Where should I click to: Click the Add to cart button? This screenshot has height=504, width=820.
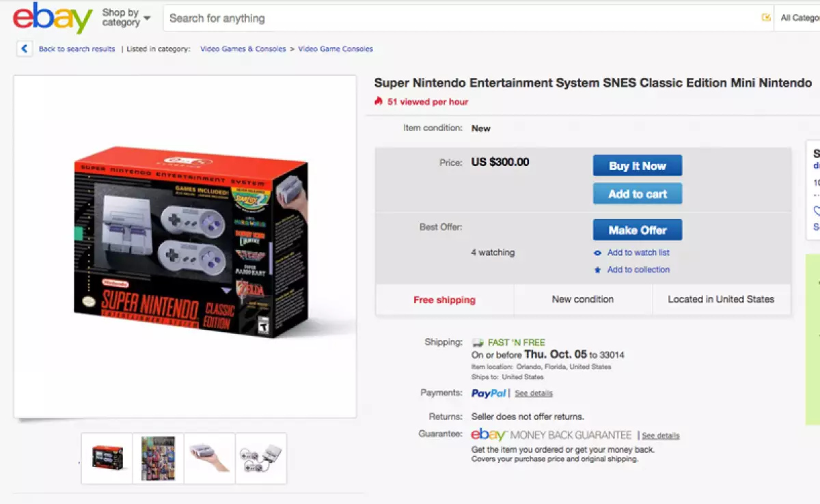637,194
